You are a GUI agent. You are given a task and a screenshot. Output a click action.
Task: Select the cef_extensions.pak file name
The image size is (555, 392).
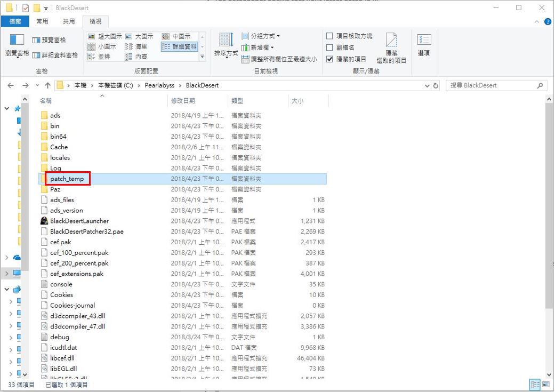[77, 274]
